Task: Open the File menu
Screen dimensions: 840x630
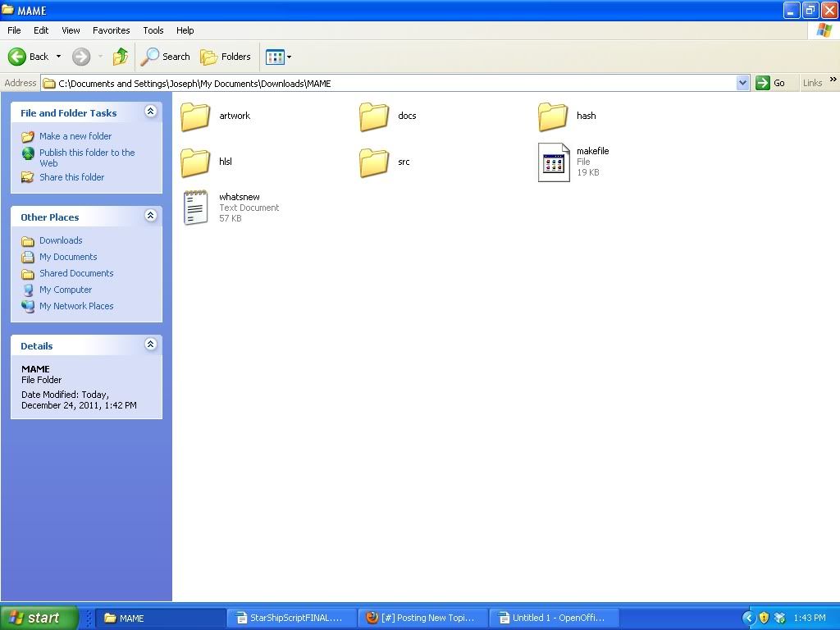Action: pyautogui.click(x=14, y=30)
